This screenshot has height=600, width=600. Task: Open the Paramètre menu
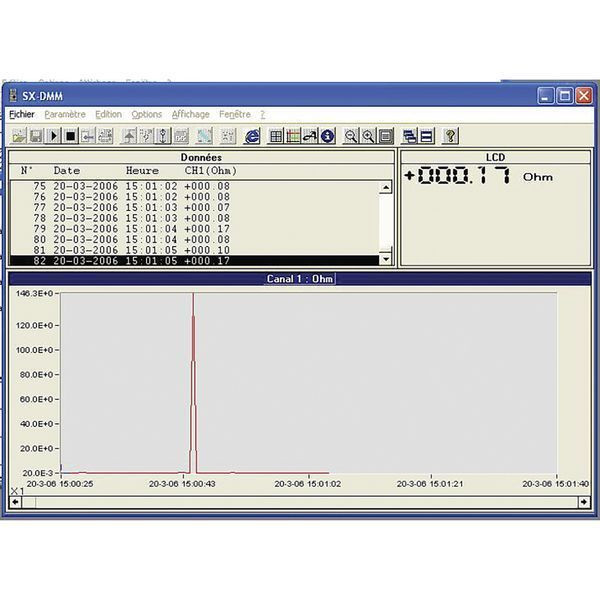pyautogui.click(x=65, y=115)
